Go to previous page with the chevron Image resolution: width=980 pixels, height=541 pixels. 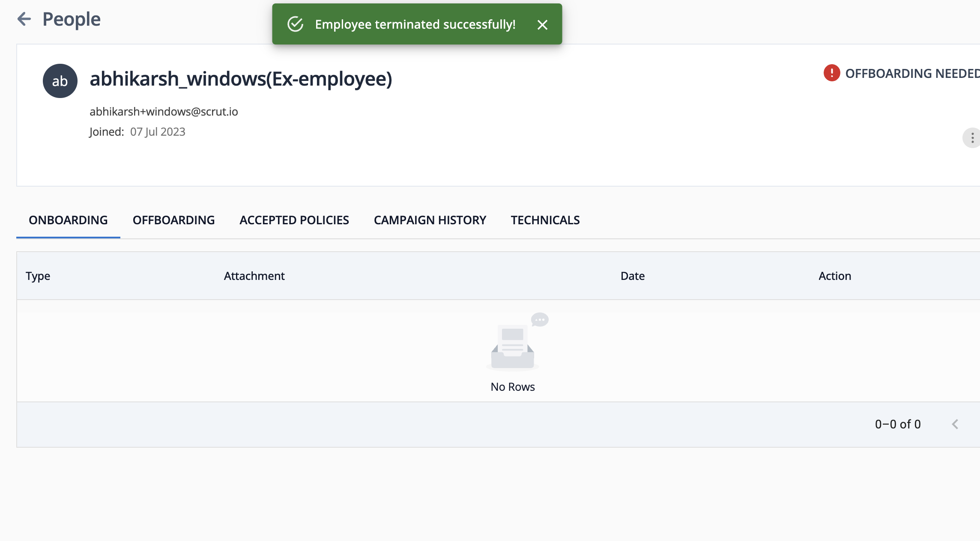pyautogui.click(x=955, y=424)
